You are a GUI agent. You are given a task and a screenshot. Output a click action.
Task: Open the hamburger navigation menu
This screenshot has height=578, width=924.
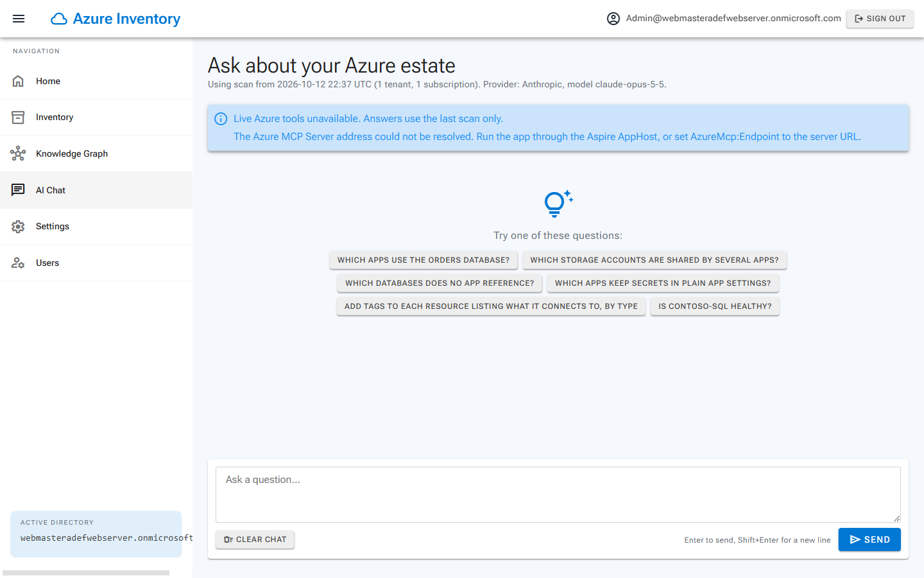pos(19,19)
